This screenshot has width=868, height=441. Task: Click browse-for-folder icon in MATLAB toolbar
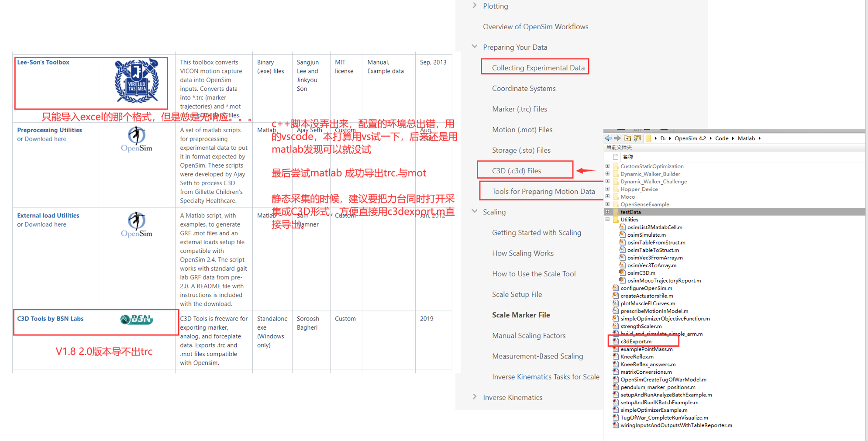click(x=637, y=138)
